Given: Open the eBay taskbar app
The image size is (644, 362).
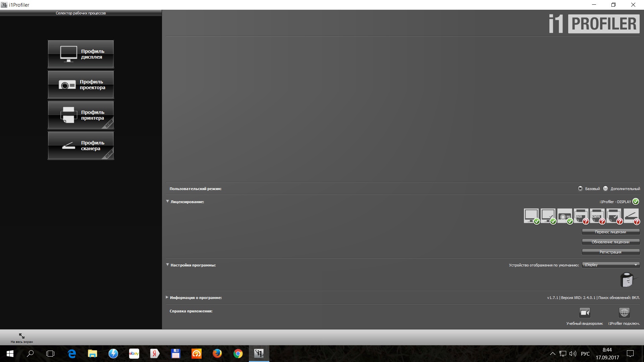Looking at the screenshot, I should pyautogui.click(x=134, y=354).
